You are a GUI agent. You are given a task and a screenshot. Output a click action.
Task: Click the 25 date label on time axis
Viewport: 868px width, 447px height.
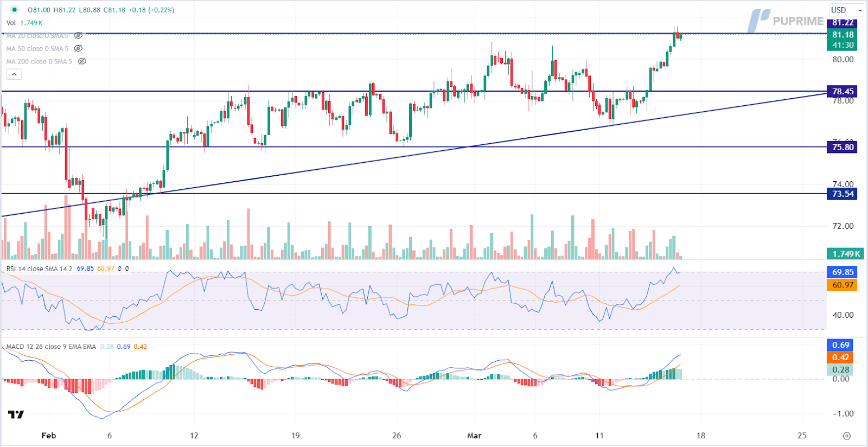802,436
